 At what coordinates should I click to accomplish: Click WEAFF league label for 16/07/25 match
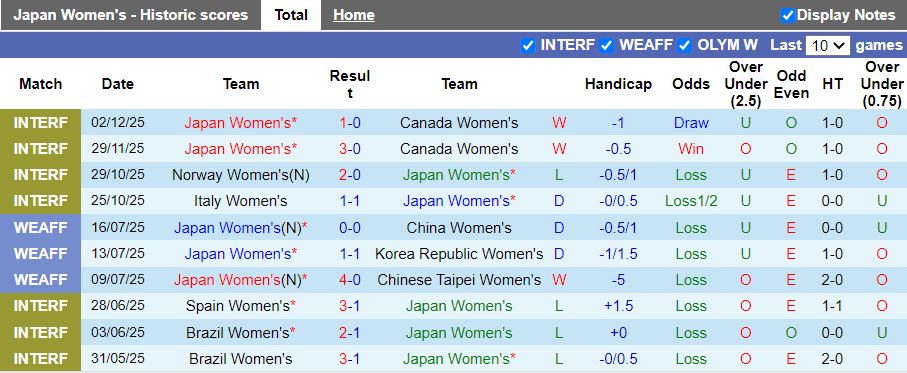40,228
